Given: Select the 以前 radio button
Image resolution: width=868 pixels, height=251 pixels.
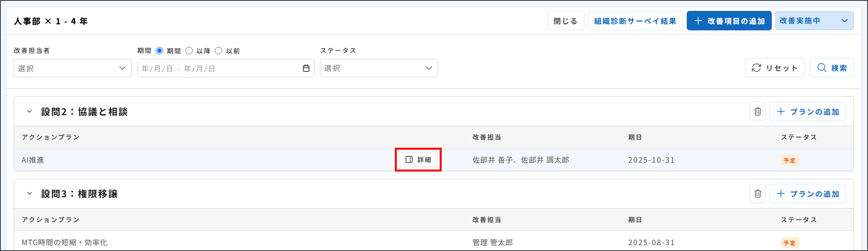Looking at the screenshot, I should (218, 51).
